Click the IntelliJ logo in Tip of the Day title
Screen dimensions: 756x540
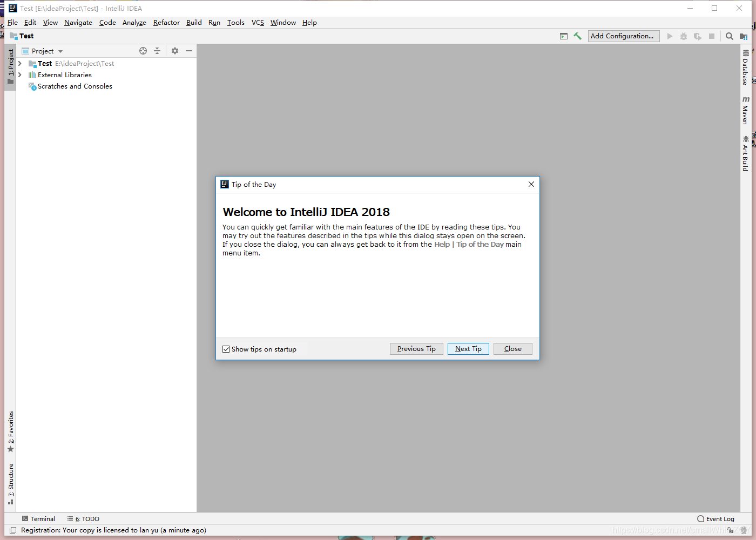click(225, 184)
